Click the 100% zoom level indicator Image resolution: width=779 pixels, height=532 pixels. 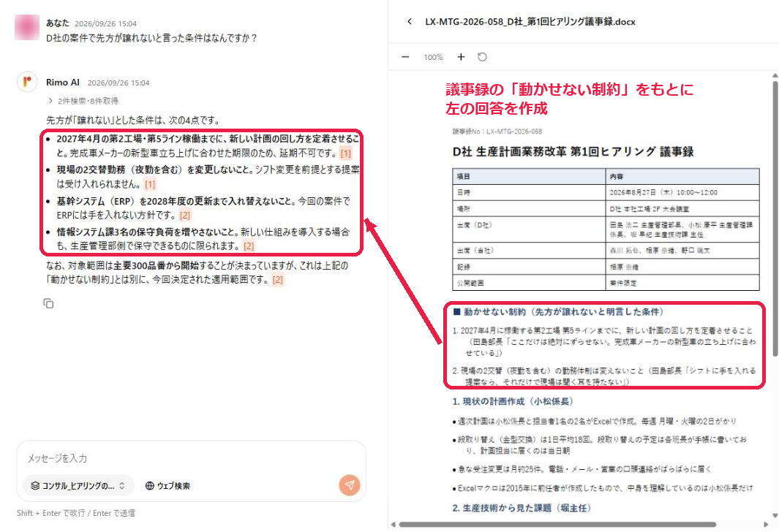(x=433, y=57)
